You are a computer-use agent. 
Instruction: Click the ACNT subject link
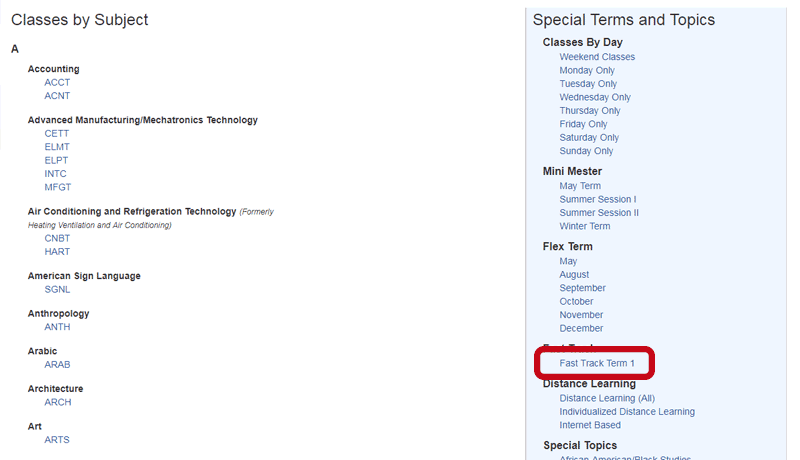tap(57, 96)
